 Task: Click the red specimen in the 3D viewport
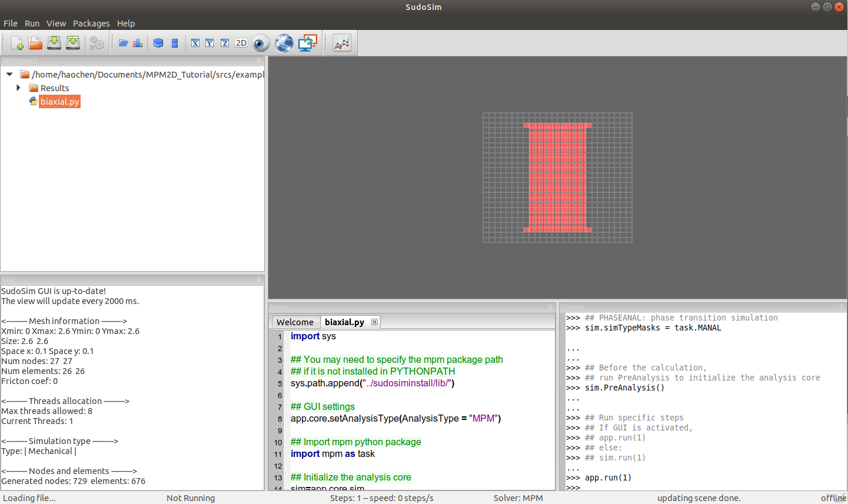click(557, 178)
